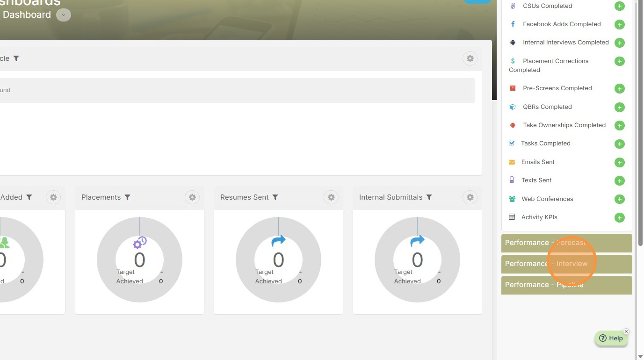Click the Tasks Completed label

tap(546, 144)
